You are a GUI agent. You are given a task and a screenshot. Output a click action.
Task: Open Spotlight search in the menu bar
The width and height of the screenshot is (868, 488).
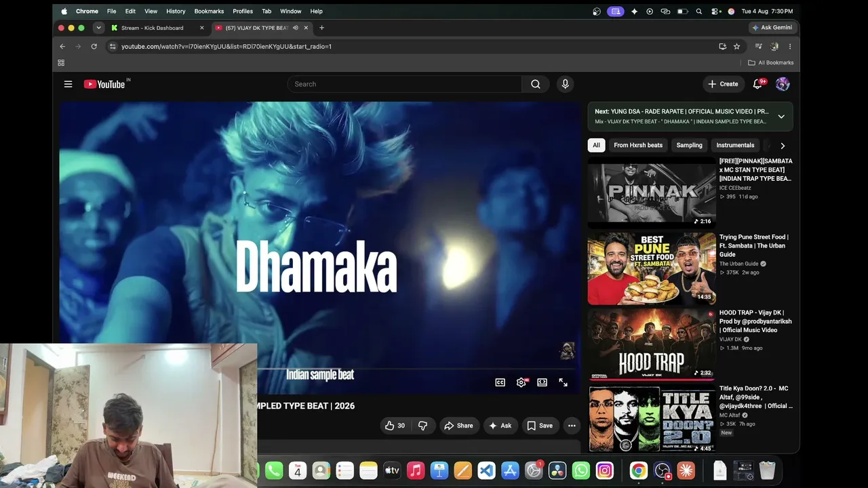point(698,11)
